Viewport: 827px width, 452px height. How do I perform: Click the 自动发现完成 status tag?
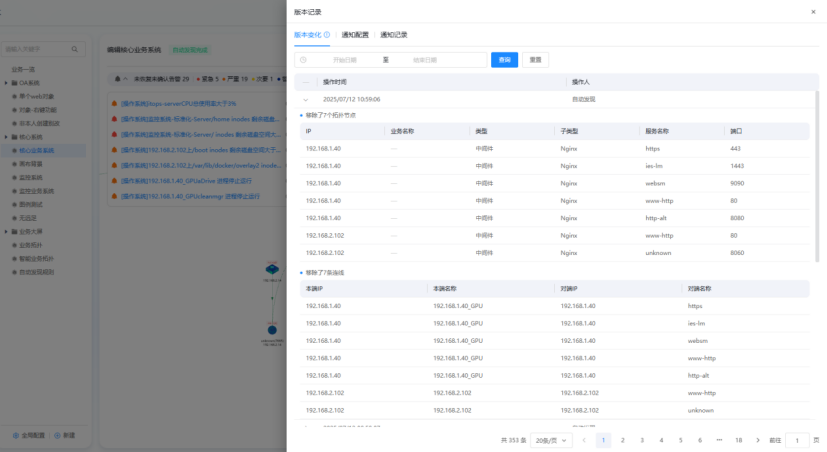[x=190, y=50]
